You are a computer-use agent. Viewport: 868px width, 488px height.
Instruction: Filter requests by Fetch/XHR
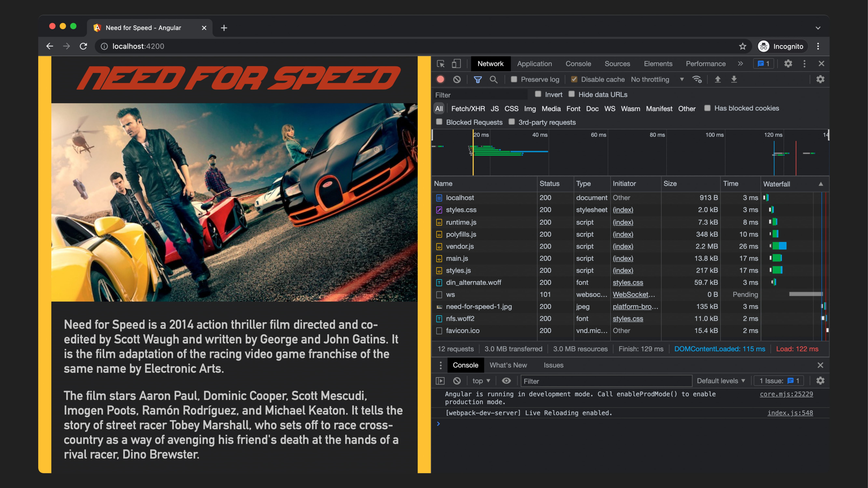[468, 108]
